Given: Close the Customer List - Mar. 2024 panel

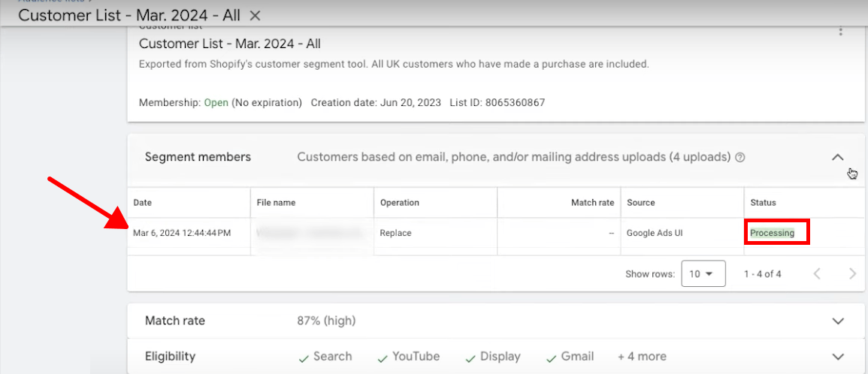Looking at the screenshot, I should point(255,16).
